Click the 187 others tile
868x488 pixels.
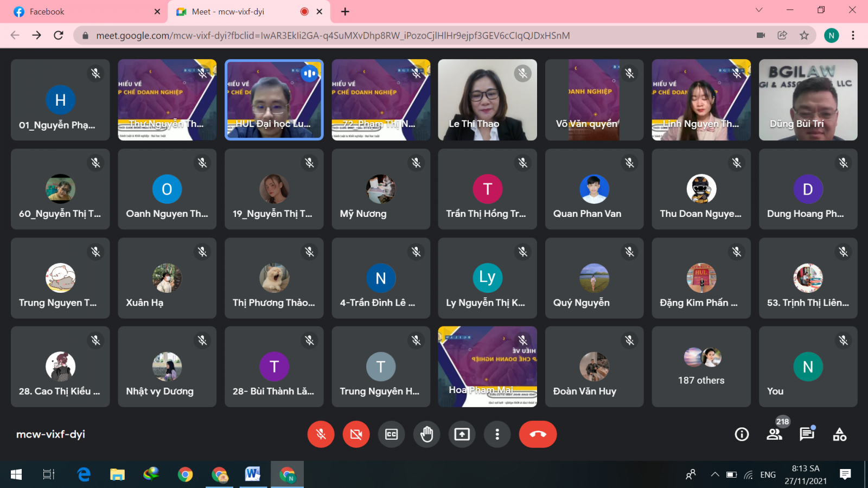coord(701,367)
